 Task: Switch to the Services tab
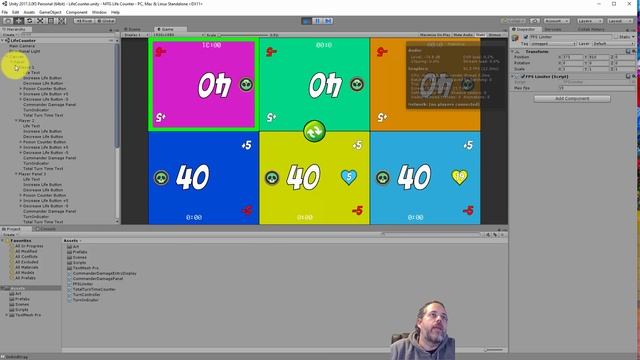coord(552,29)
